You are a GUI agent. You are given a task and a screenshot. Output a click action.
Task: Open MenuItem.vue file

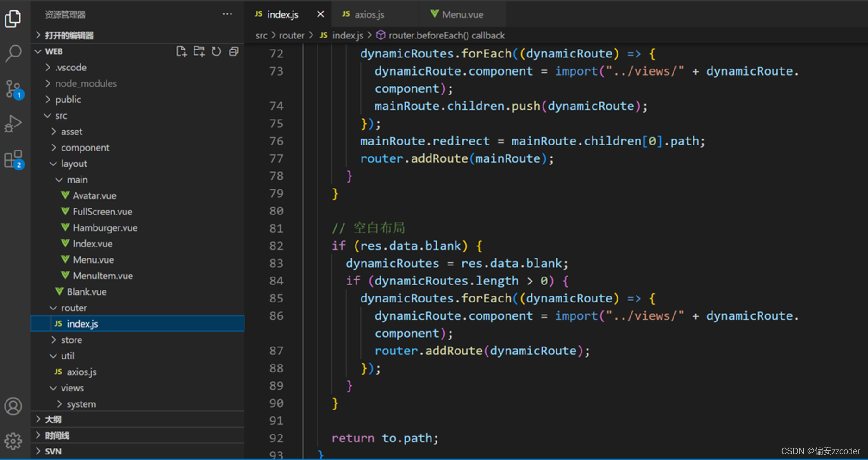[x=137, y=276]
